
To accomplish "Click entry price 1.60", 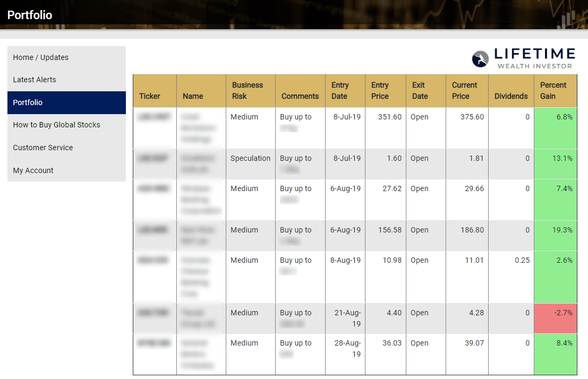I will point(394,158).
